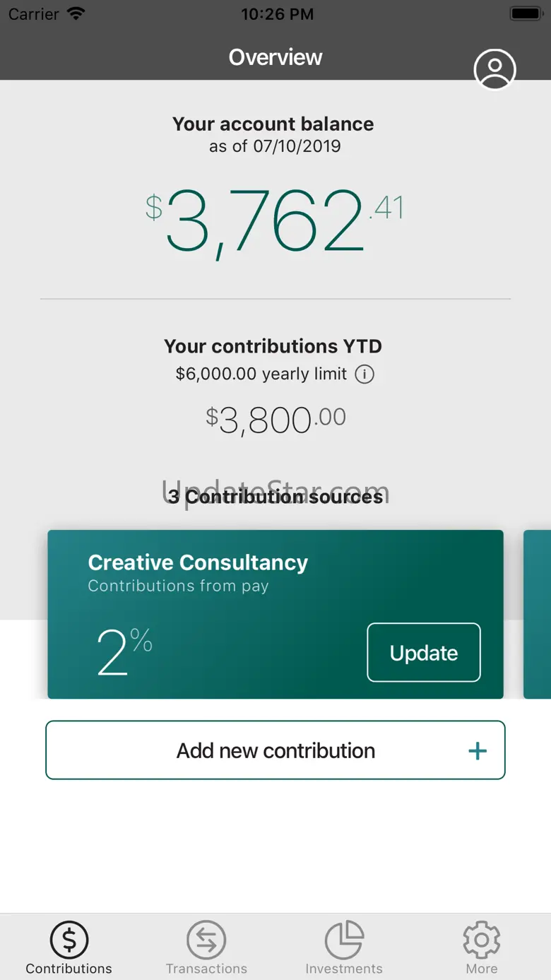The width and height of the screenshot is (551, 980).
Task: Tap the Investments pie chart icon
Action: point(344,939)
